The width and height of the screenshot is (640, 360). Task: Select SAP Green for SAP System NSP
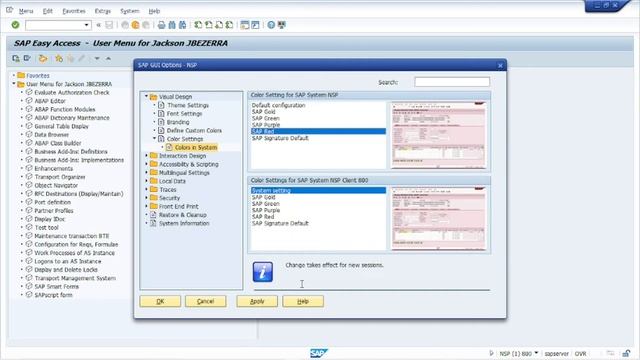266,118
